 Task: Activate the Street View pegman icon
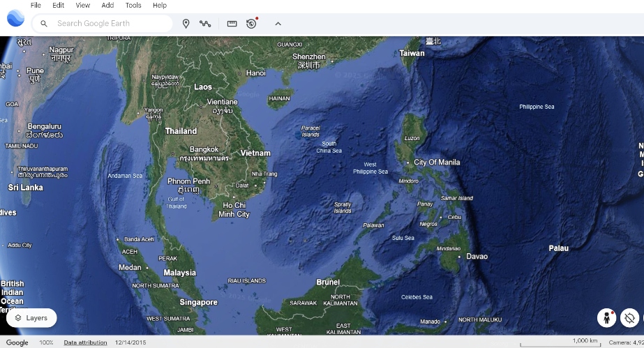coord(606,318)
